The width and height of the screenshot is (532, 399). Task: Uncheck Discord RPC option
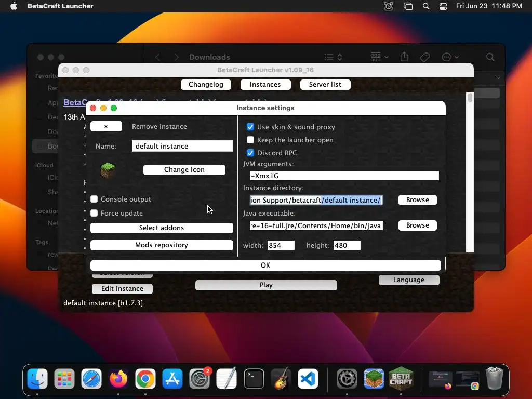[x=250, y=153]
